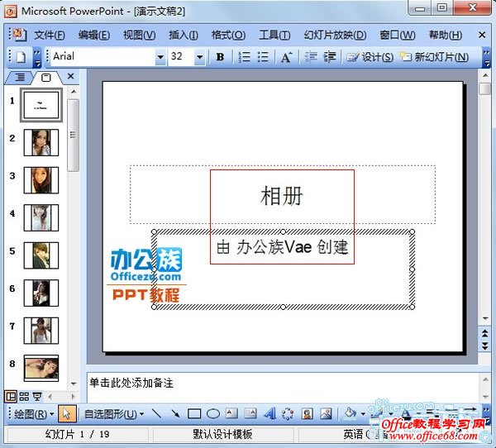Select the Oval drawing tool
496x448 pixels.
(213, 413)
